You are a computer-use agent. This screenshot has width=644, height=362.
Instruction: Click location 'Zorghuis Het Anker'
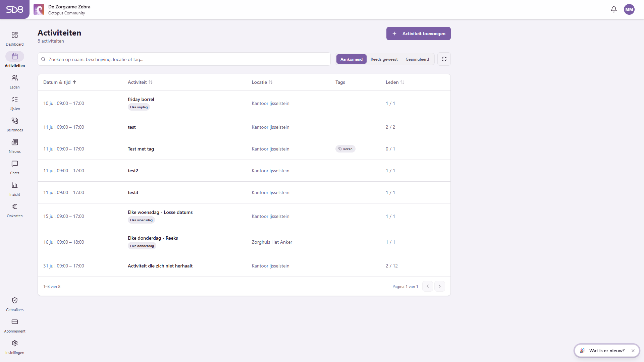(x=272, y=242)
